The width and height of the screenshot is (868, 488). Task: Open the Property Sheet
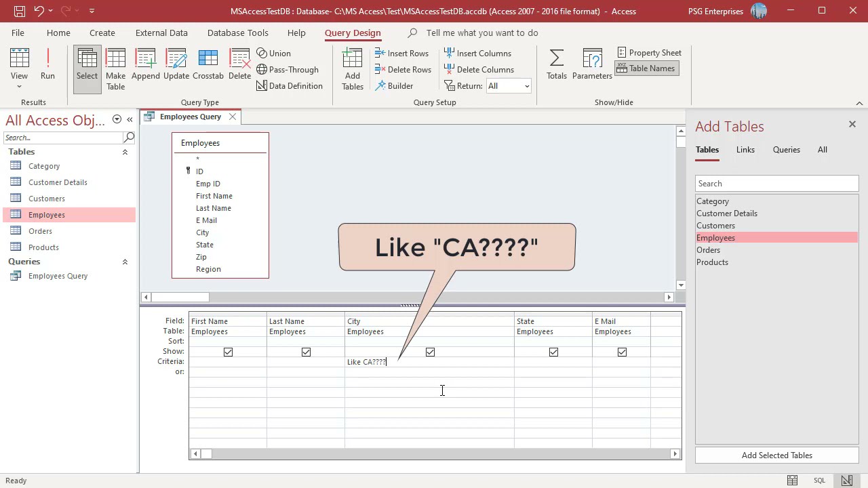(x=650, y=52)
